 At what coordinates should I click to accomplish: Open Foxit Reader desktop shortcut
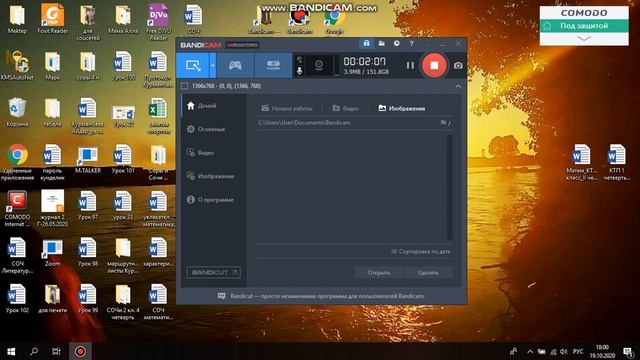52,19
